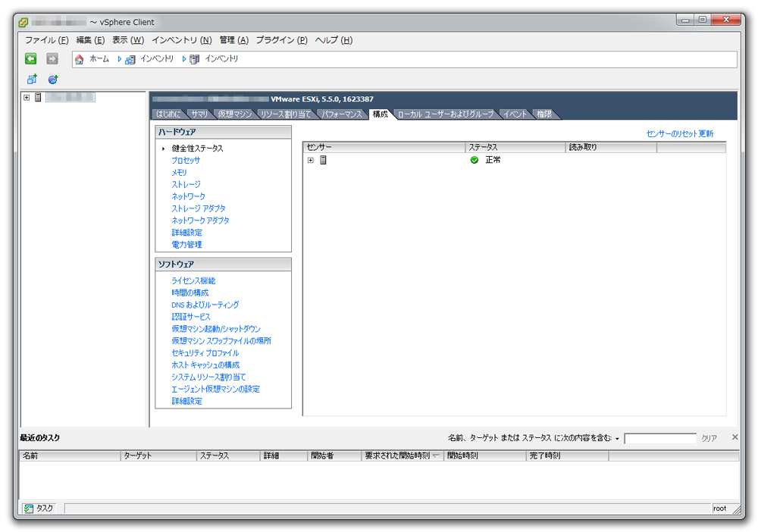Open 詳細設定 under ソフトウェア
The height and width of the screenshot is (532, 758).
click(187, 401)
